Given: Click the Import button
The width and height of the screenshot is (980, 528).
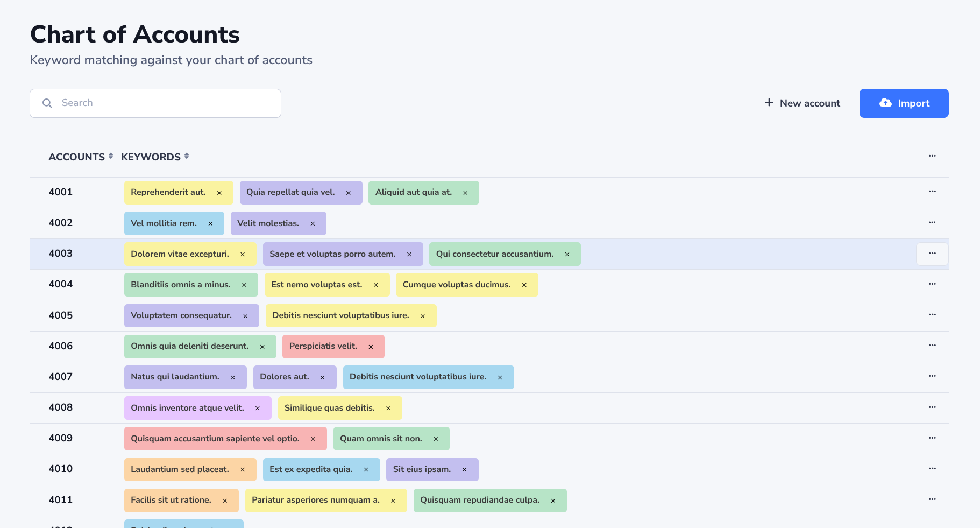Looking at the screenshot, I should coord(904,103).
